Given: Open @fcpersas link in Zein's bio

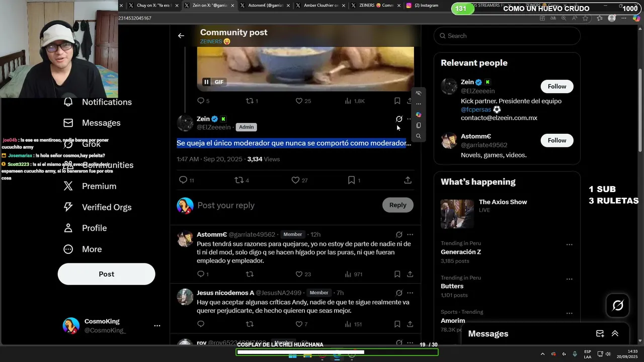Looking at the screenshot, I should pos(475,110).
